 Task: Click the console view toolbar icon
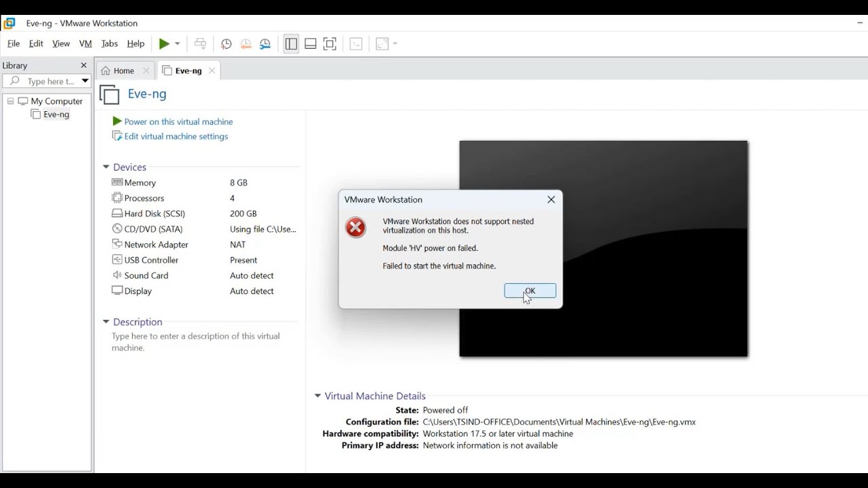click(x=356, y=44)
